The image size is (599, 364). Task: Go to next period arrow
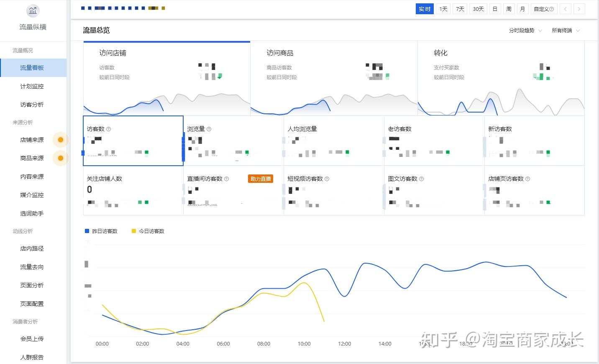point(579,9)
